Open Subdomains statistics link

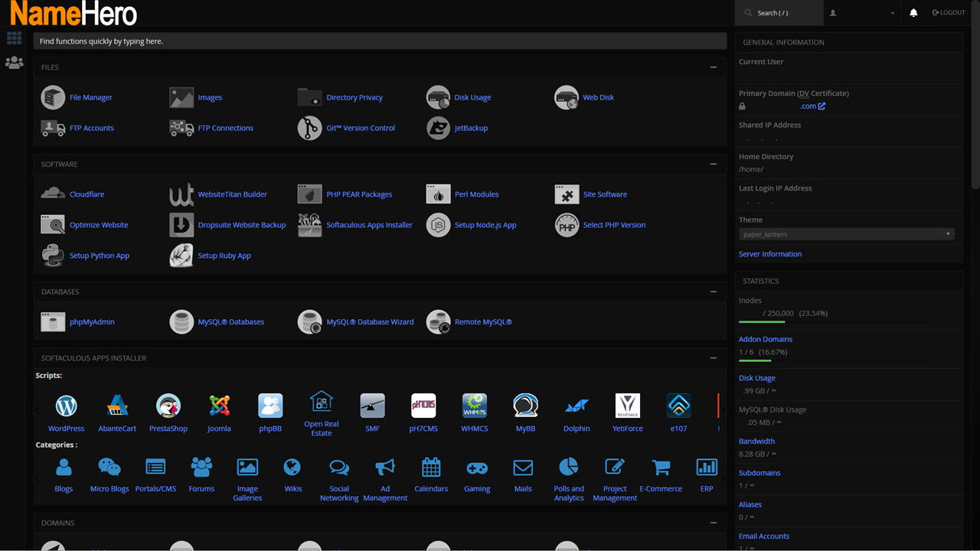tap(759, 473)
